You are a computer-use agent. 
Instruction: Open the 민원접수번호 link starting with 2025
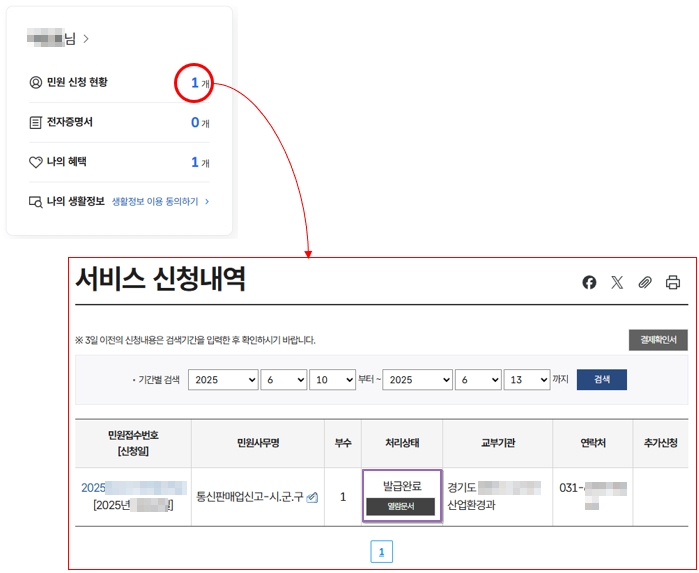(x=133, y=488)
